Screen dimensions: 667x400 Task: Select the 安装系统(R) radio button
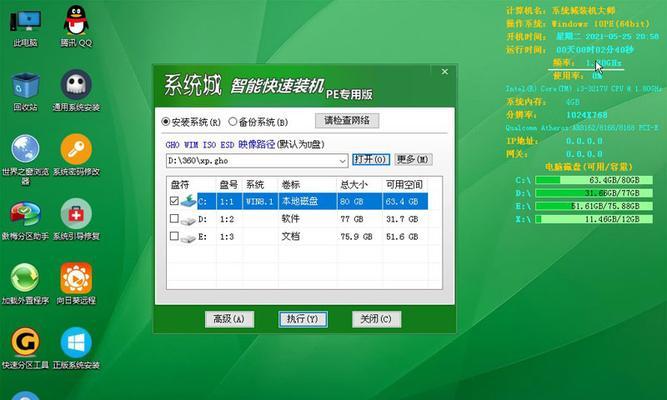(167, 121)
